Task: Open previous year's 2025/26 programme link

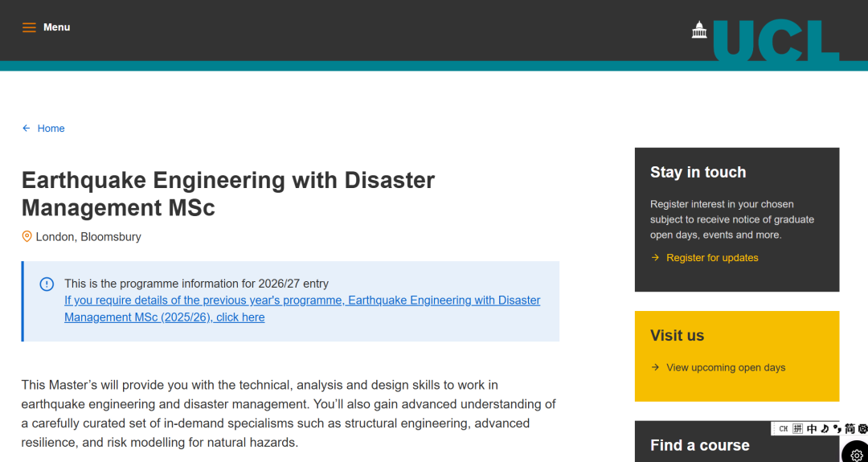Action: tap(302, 309)
